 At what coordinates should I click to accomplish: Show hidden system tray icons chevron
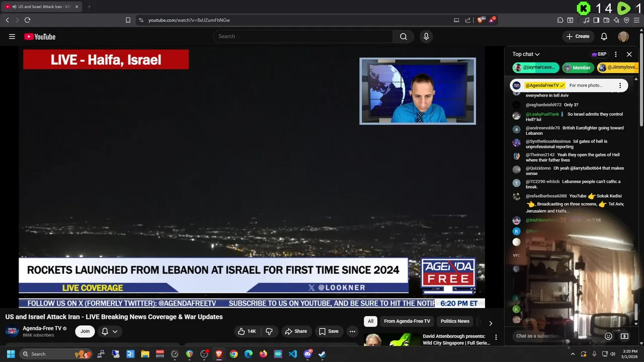click(x=573, y=354)
